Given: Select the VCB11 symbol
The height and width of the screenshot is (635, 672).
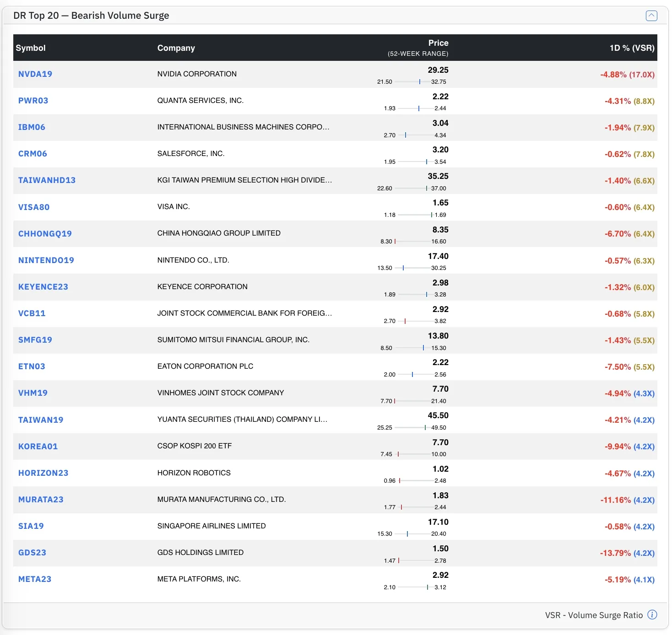Looking at the screenshot, I should click(x=32, y=313).
